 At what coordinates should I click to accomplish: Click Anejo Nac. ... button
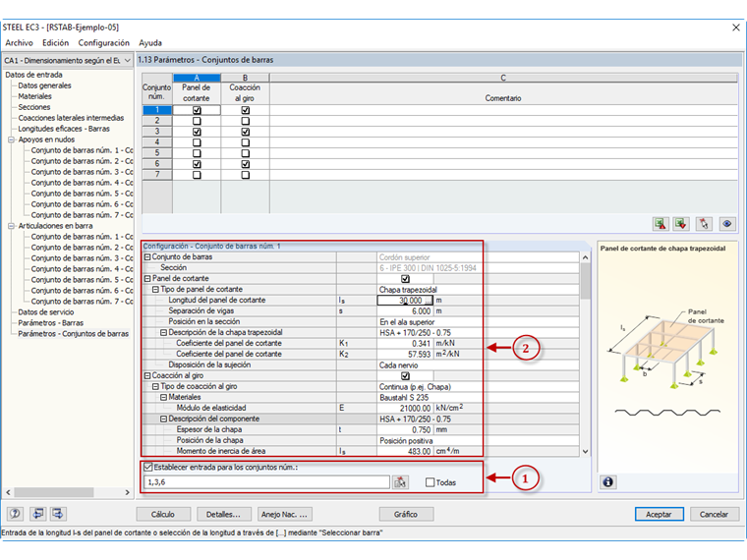284,514
